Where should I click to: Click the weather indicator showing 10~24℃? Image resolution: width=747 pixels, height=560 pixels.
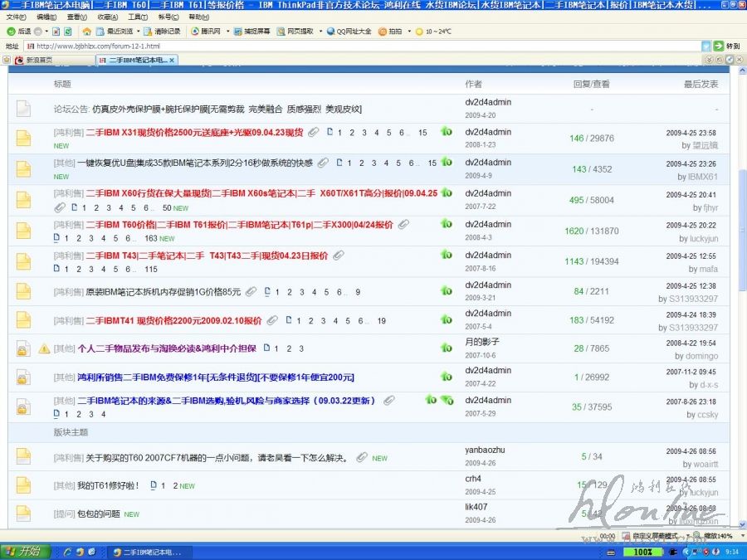pos(433,32)
